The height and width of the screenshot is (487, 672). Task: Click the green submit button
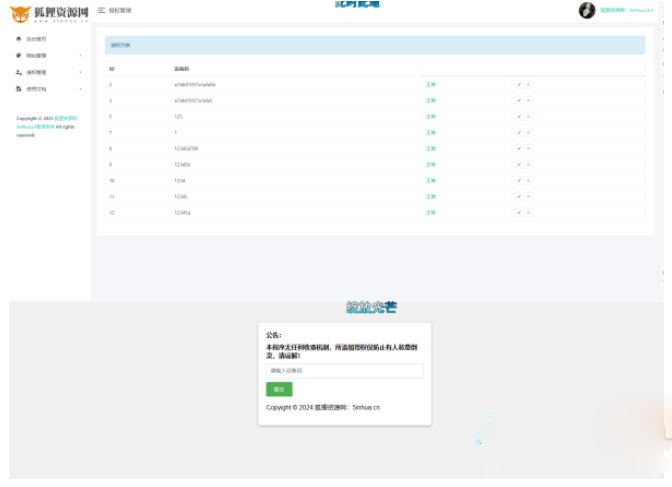coord(279,389)
